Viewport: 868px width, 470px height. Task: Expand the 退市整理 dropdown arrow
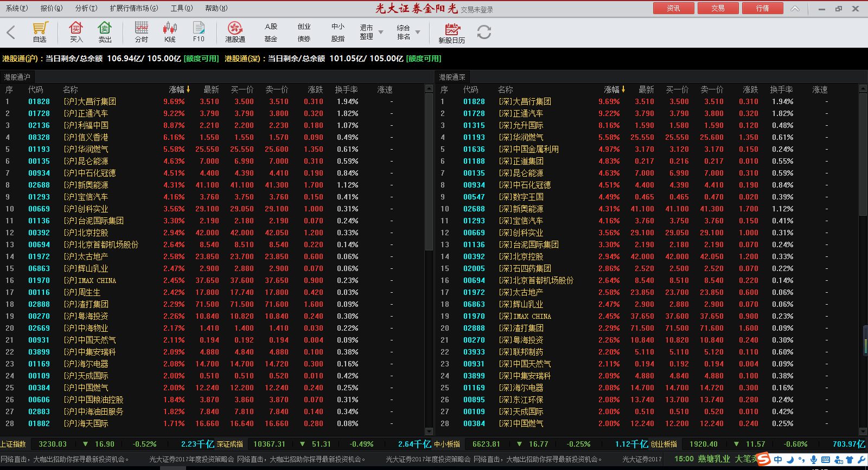point(381,33)
